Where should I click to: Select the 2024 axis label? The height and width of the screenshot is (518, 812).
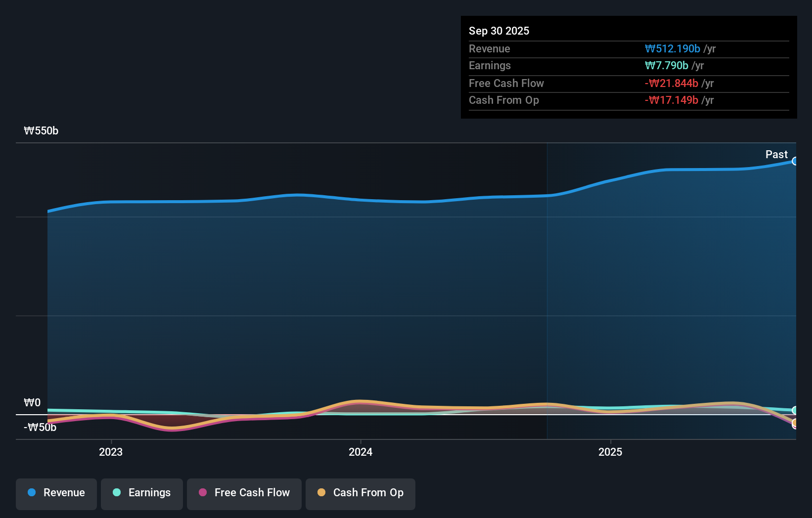click(361, 452)
